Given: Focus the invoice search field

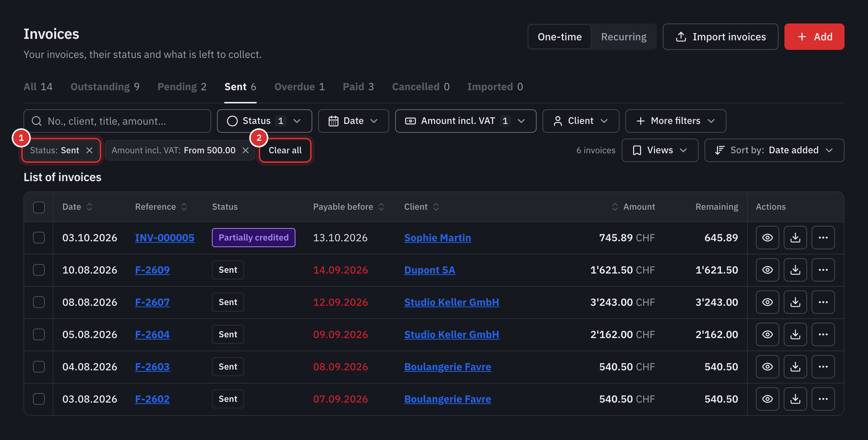Looking at the screenshot, I should coord(117,121).
